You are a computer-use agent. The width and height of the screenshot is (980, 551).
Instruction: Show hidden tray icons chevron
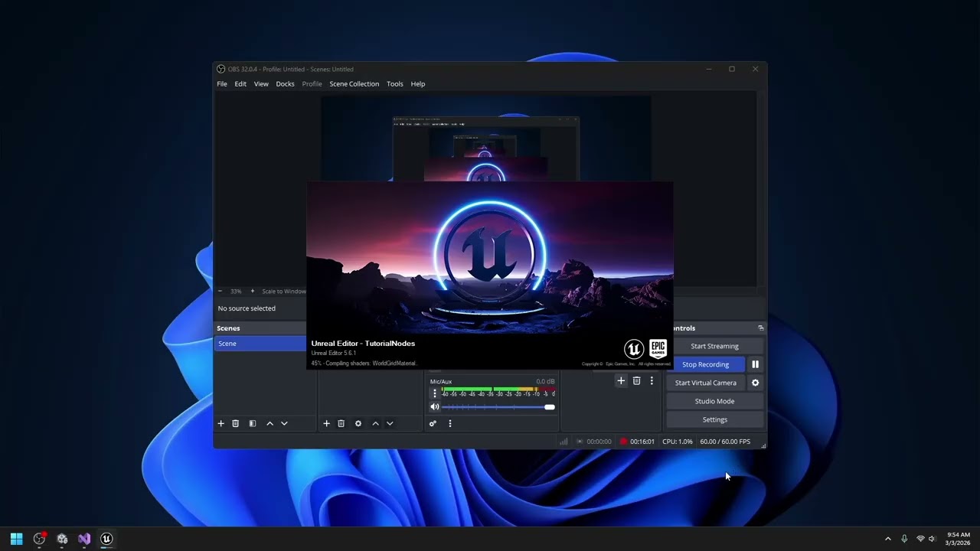(888, 539)
